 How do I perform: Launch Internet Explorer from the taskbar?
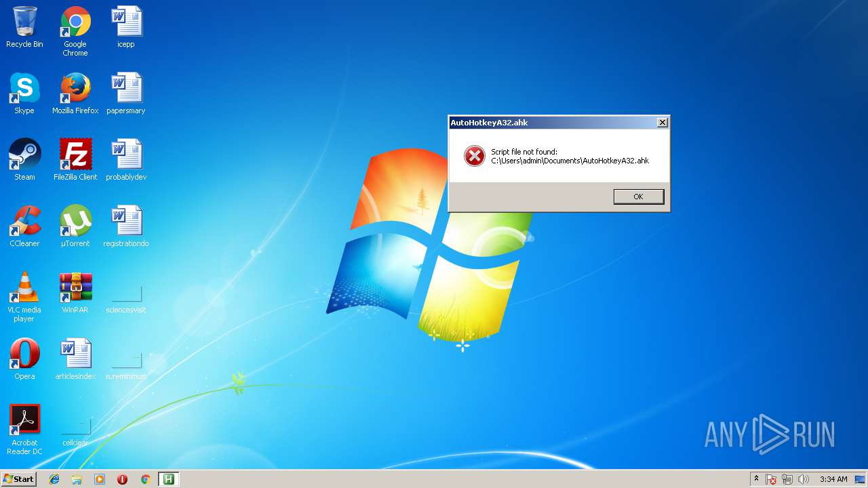[x=54, y=479]
